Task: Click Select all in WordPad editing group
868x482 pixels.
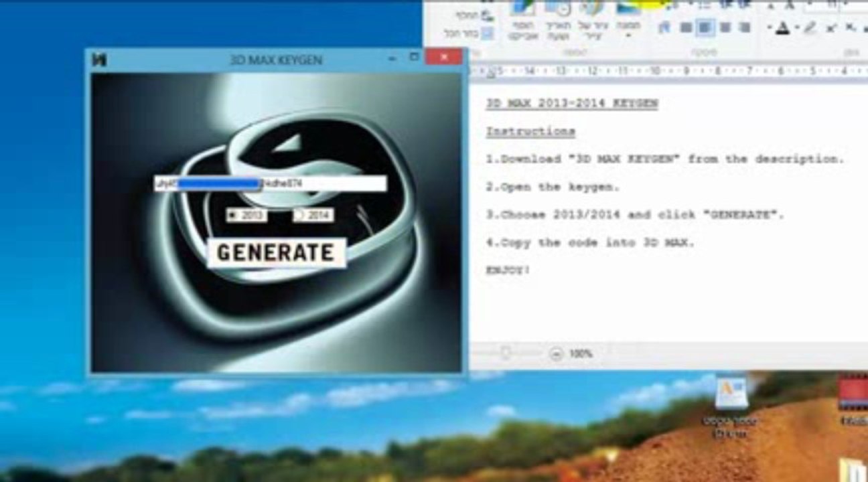Action: pyautogui.click(x=469, y=33)
